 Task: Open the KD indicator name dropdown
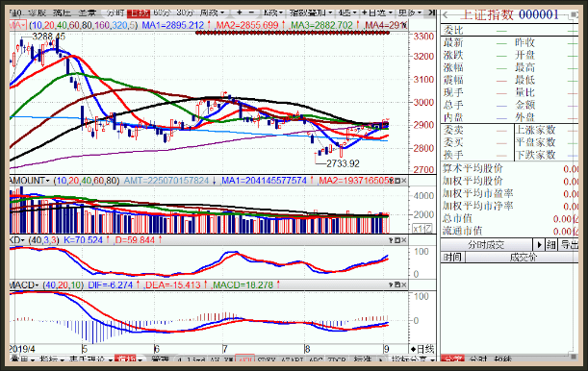coord(17,240)
